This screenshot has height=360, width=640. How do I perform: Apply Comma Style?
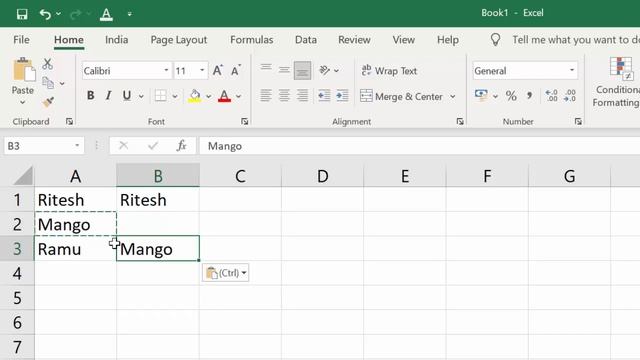[x=529, y=96]
